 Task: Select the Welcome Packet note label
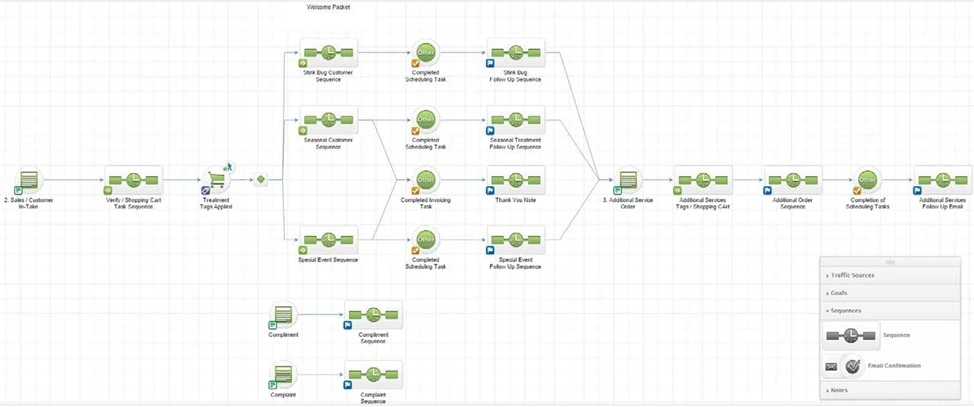(x=328, y=7)
